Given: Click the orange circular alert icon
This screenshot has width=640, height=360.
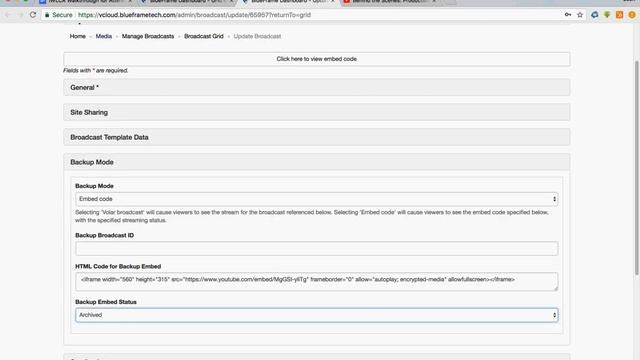Looking at the screenshot, I should pos(632,15).
